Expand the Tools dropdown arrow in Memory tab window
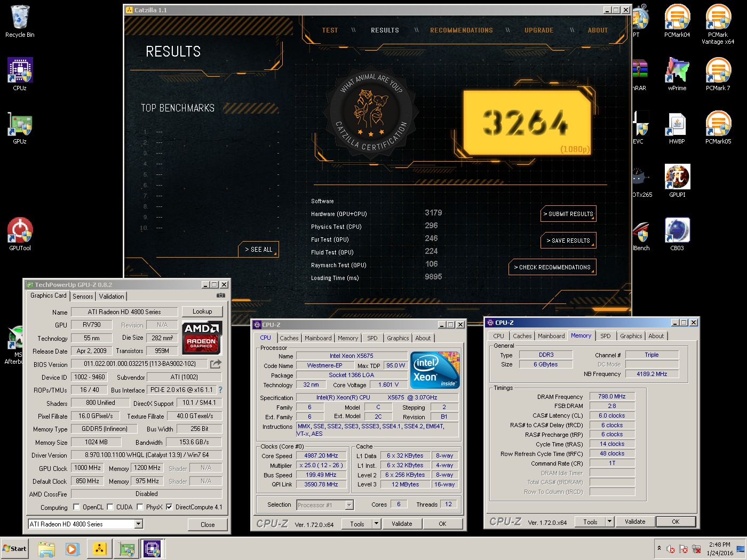Screen dimensions: 747x560 click(610, 522)
